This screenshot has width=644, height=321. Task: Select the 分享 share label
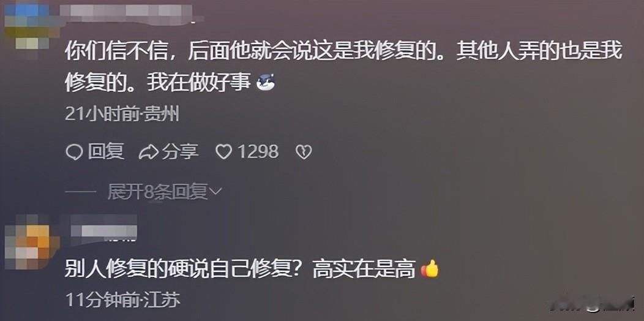coord(180,152)
